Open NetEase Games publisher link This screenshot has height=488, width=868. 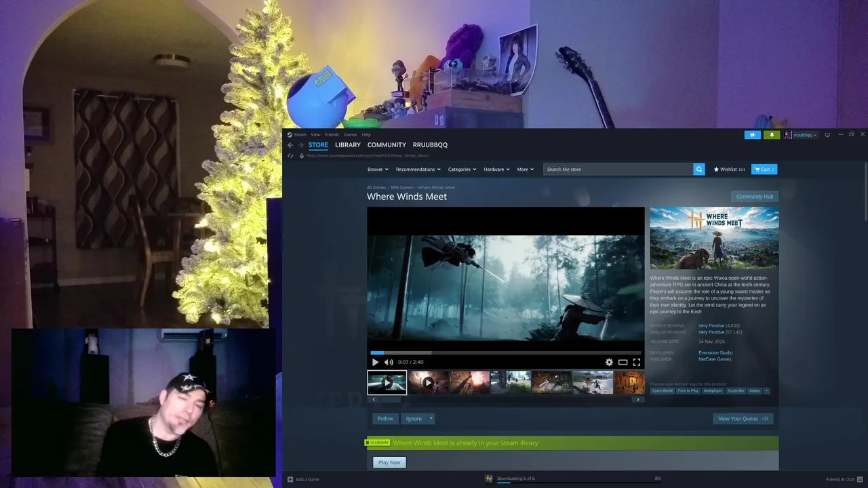coord(715,359)
